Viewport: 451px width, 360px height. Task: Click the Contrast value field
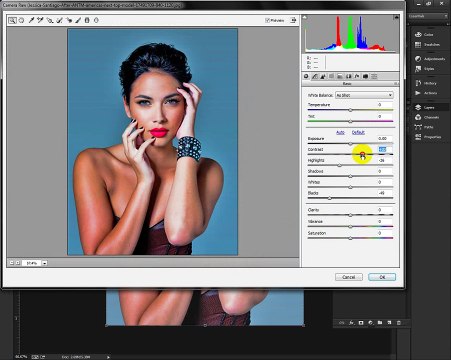385,149
